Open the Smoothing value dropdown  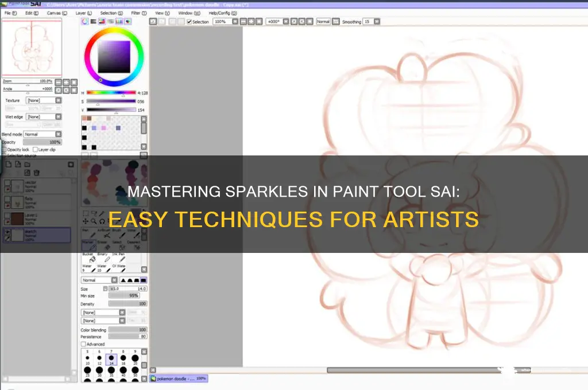[377, 22]
